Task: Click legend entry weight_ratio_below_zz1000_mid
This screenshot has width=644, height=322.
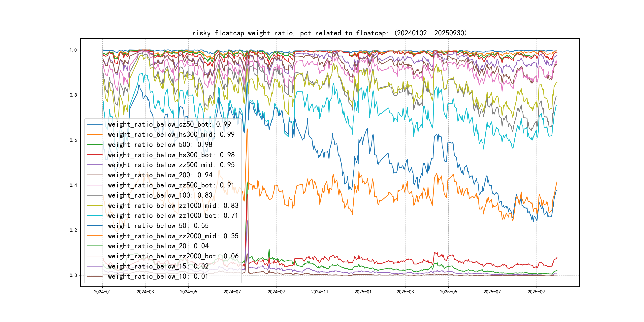Action: 173,206
